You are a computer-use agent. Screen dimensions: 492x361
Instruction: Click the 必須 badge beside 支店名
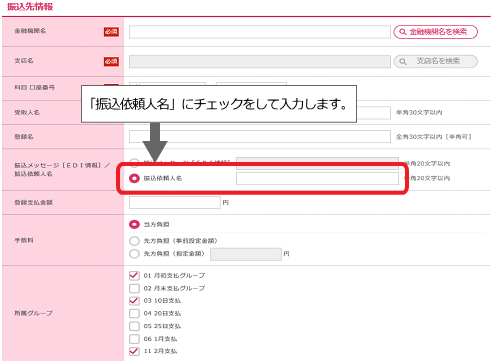click(x=111, y=61)
